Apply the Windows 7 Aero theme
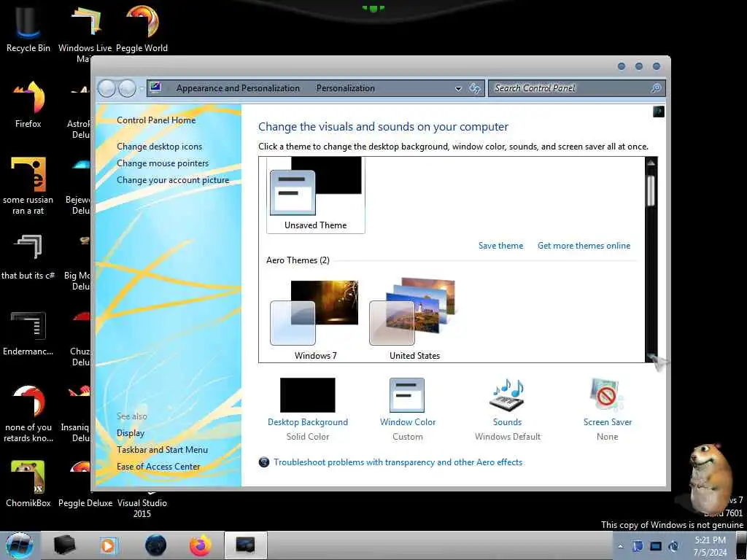This screenshot has height=560, width=747. [315, 320]
